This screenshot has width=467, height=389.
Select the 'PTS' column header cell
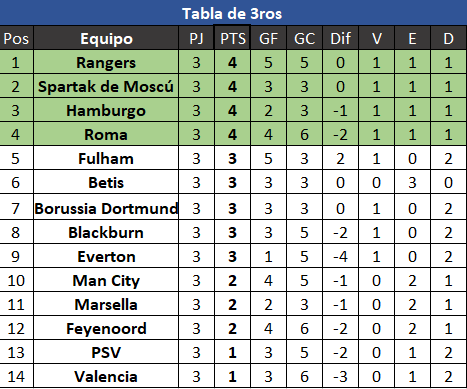pos(232,38)
